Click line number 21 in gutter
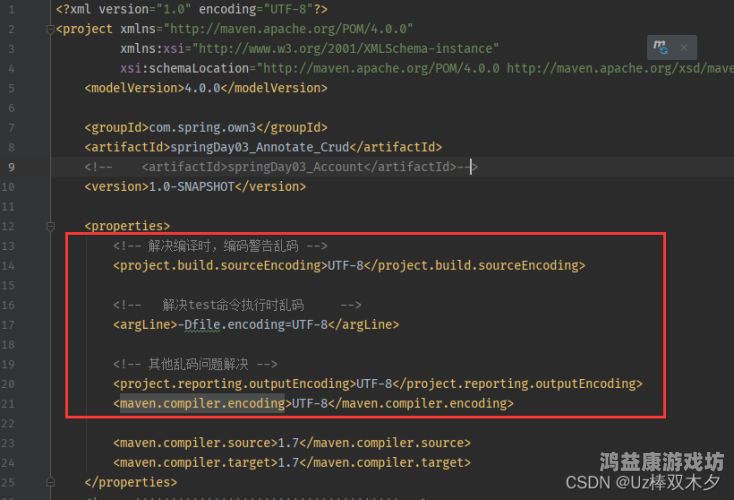The height and width of the screenshot is (500, 734). click(8, 404)
